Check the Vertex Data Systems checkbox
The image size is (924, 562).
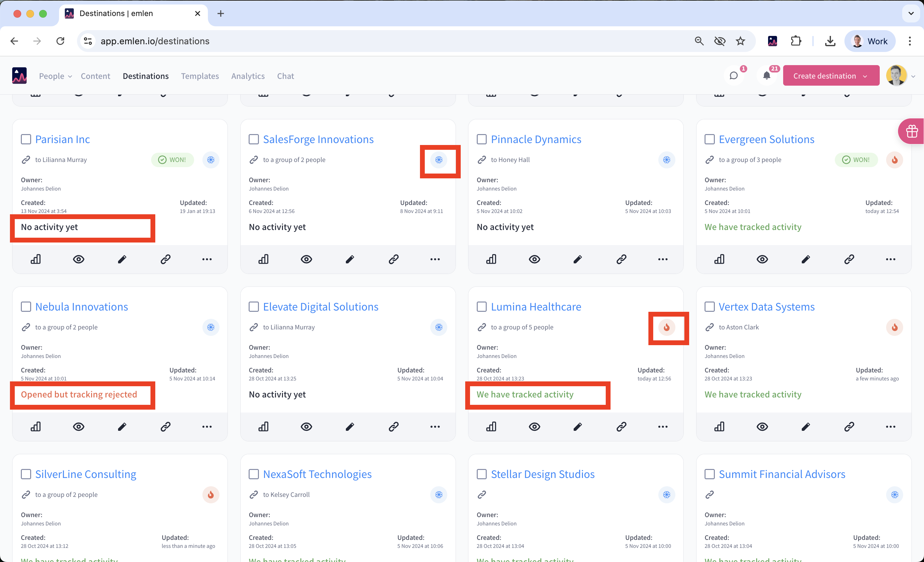coord(709,307)
